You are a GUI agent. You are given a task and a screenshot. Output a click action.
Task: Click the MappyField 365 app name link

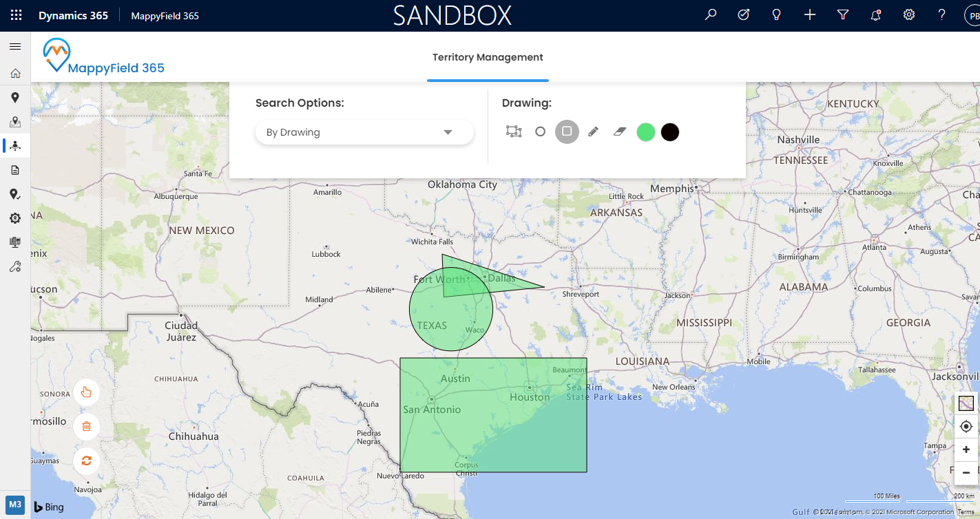coord(165,16)
